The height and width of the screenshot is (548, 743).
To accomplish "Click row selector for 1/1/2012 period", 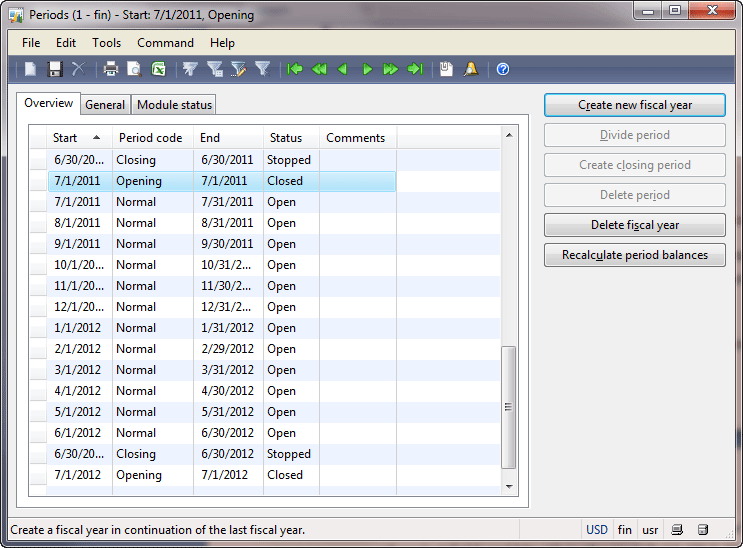I will coord(38,328).
